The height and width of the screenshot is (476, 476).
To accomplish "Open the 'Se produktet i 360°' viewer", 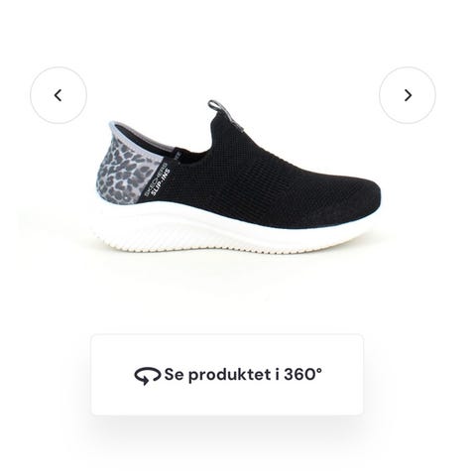I will click(x=227, y=375).
